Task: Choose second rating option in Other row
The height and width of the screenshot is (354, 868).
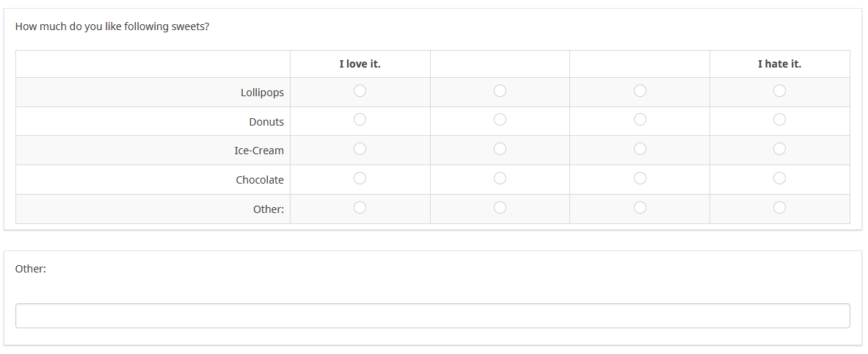Action: [500, 208]
